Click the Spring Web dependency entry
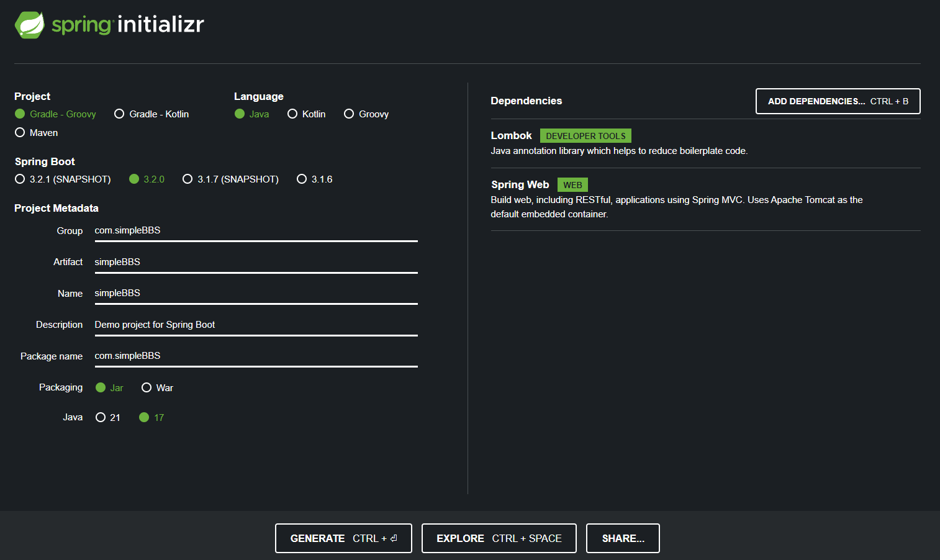 (705, 199)
